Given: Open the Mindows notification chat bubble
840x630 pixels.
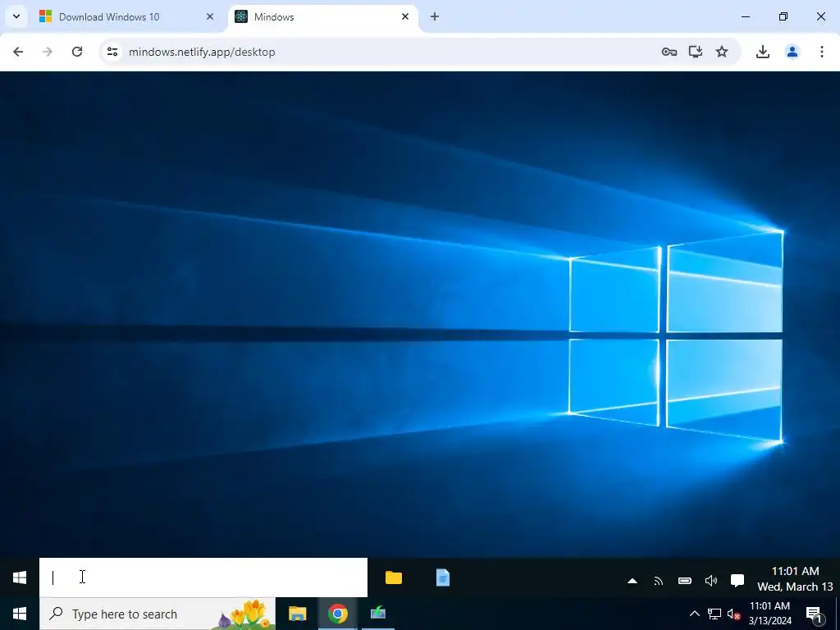Looking at the screenshot, I should (x=737, y=581).
